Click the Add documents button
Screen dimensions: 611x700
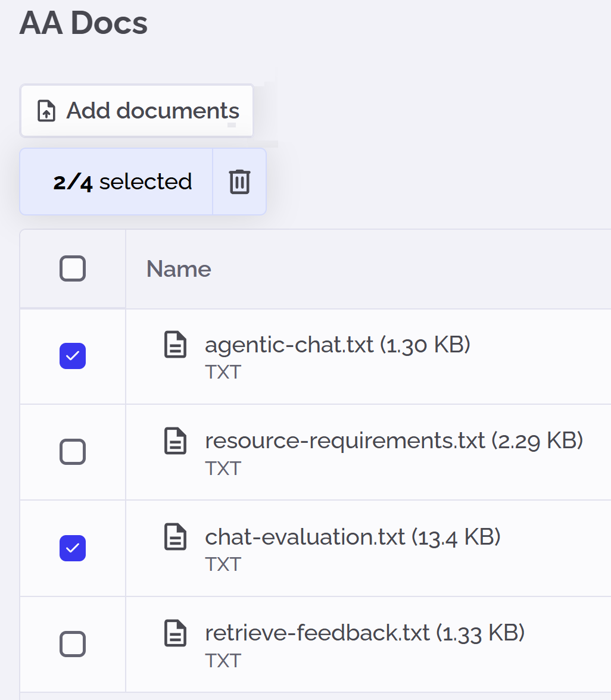click(136, 110)
